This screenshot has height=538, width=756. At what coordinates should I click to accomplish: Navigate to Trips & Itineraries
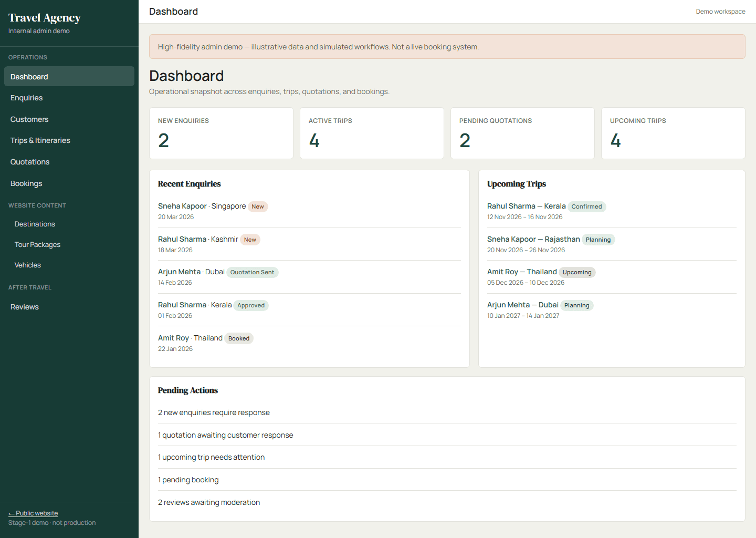pyautogui.click(x=69, y=140)
